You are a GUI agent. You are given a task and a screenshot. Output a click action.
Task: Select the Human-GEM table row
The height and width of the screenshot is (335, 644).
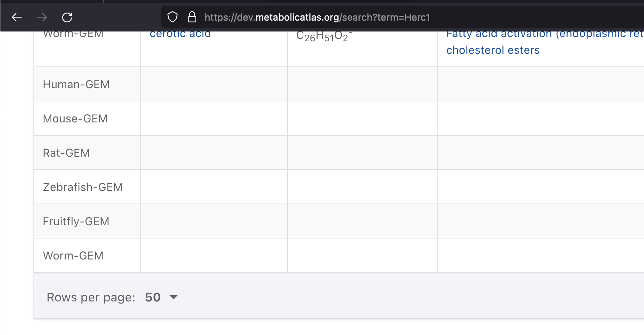(x=76, y=84)
